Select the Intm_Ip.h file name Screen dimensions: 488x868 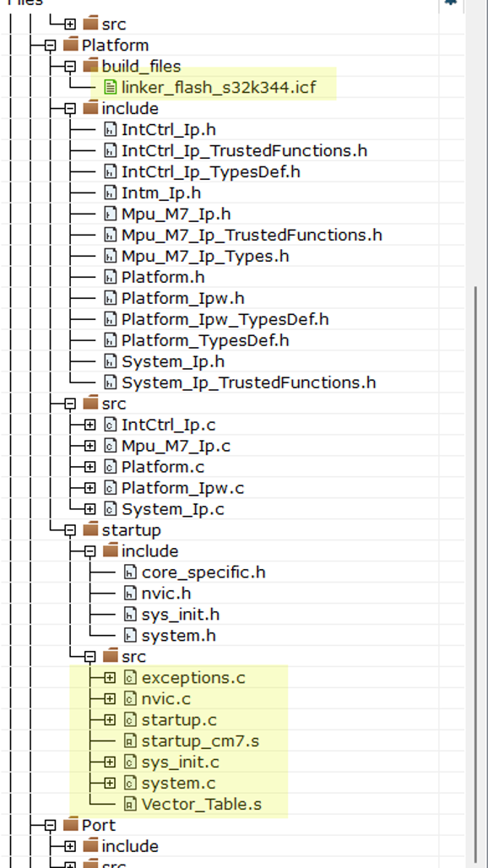(x=161, y=193)
